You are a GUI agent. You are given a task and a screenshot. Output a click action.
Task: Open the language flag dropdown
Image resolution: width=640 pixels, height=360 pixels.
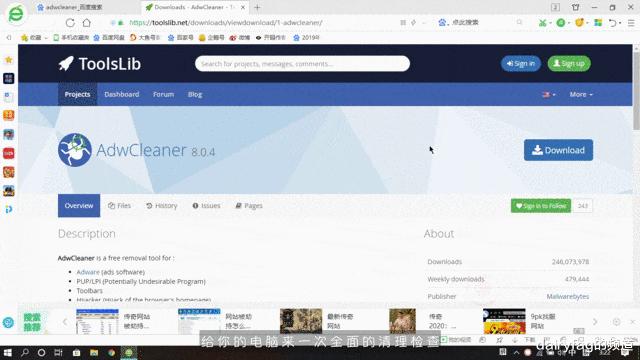548,94
